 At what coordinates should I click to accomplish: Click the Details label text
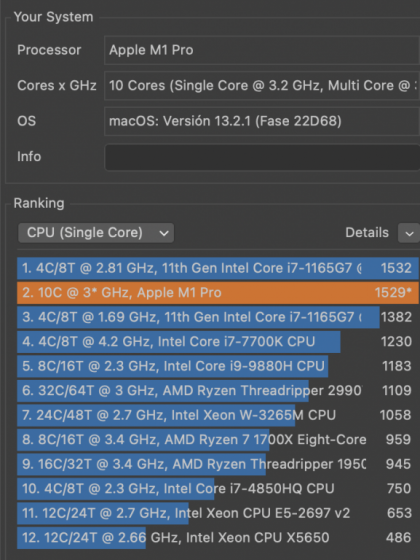coord(367,233)
